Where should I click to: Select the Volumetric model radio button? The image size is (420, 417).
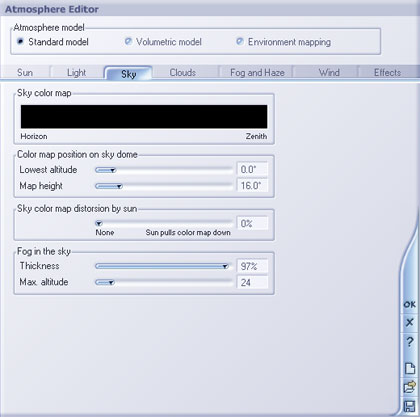pyautogui.click(x=128, y=42)
